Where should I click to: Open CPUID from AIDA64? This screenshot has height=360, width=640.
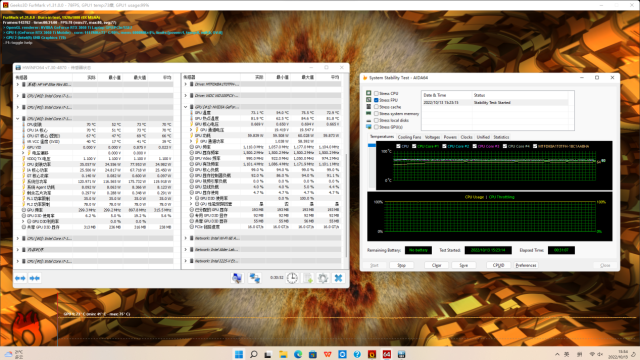tap(498, 265)
